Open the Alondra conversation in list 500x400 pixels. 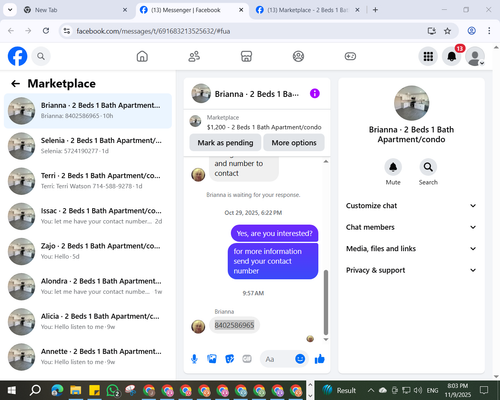(x=88, y=286)
